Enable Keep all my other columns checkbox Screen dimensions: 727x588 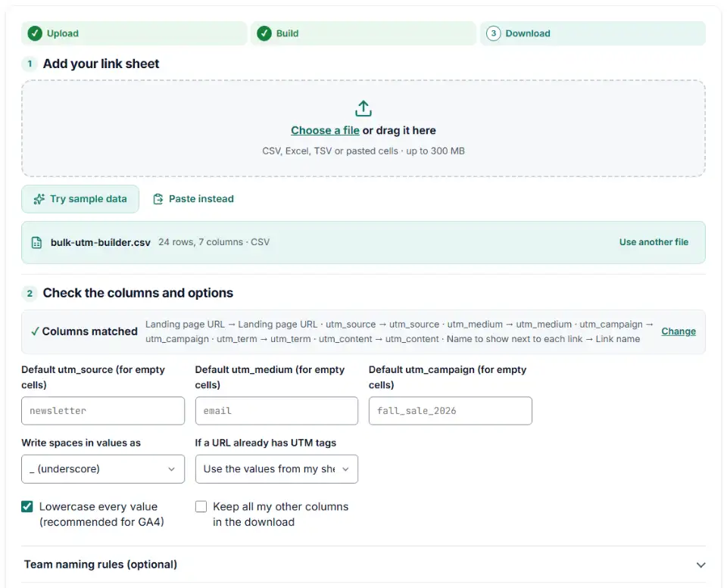[x=201, y=506]
